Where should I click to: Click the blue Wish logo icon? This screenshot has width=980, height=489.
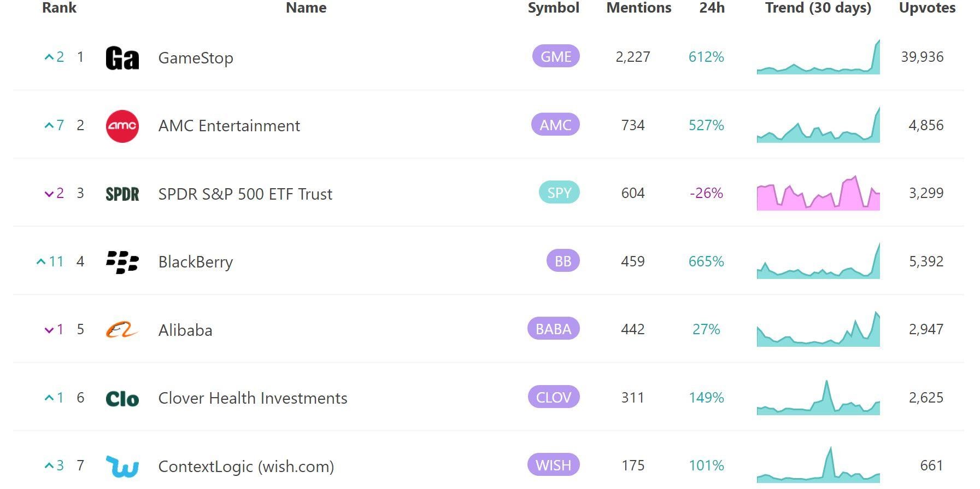pos(122,466)
